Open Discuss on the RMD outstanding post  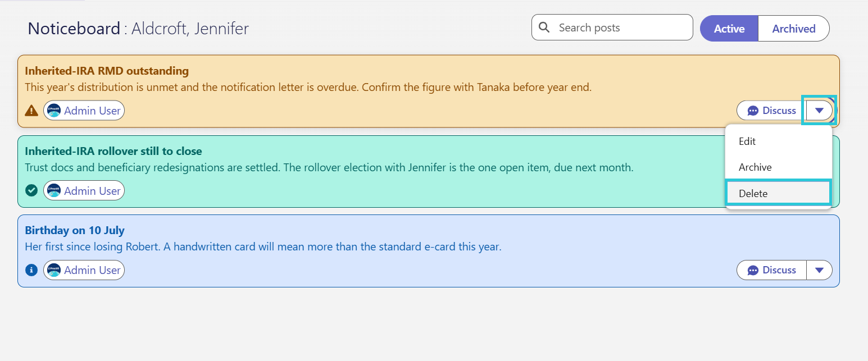click(x=771, y=111)
